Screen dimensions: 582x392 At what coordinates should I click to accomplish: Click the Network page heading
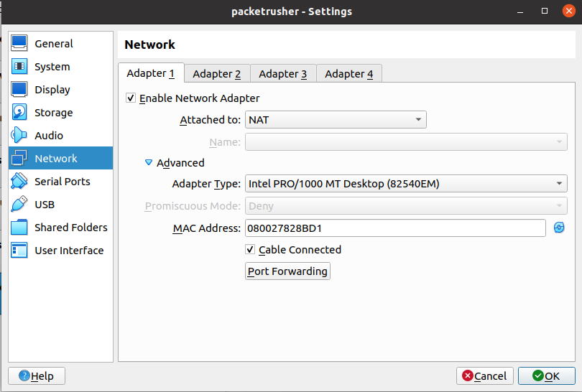click(x=150, y=45)
